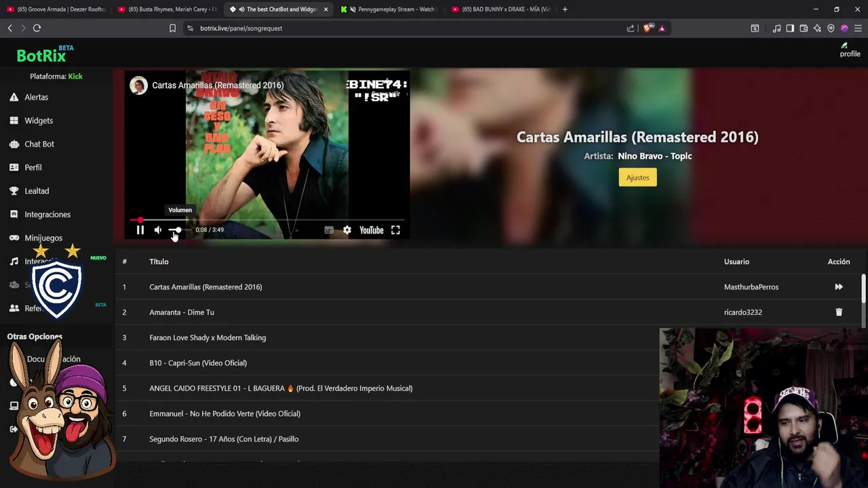Click the Chat Bot robot icon
868x488 pixels.
[x=14, y=144]
